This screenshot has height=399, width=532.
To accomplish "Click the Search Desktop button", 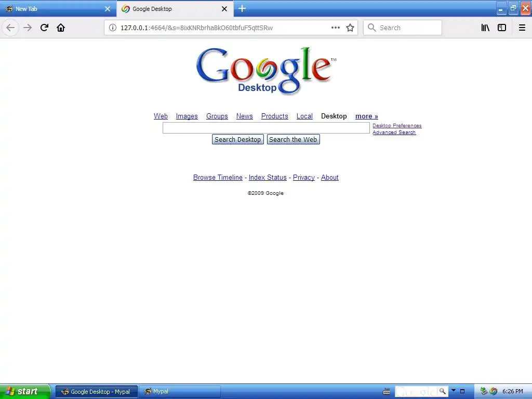I will coord(238,139).
